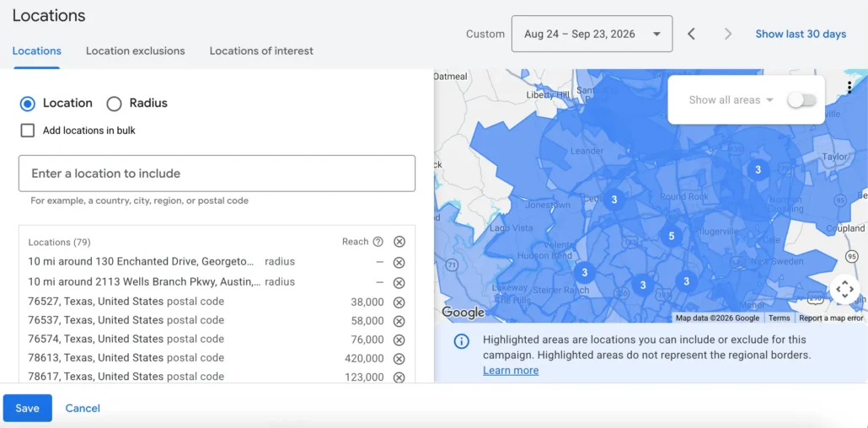Click cluster marker 3 near Hudson Bend
This screenshot has width=868, height=428.
pyautogui.click(x=584, y=272)
